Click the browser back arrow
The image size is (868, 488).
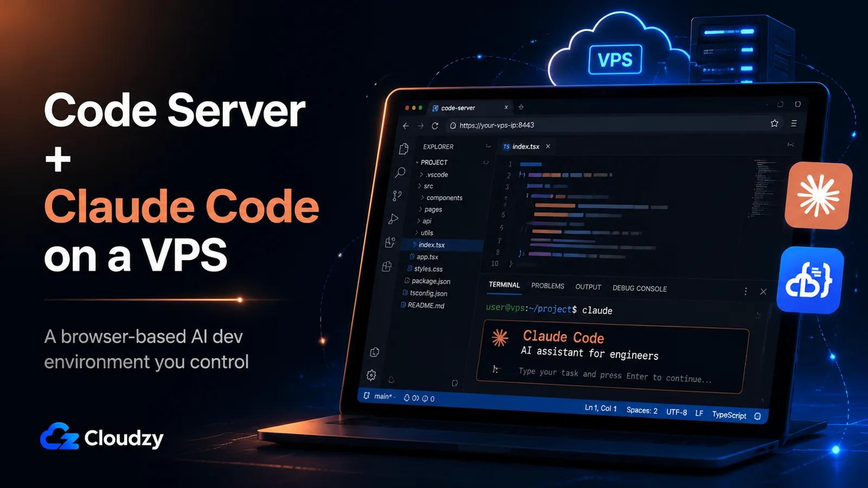[406, 126]
